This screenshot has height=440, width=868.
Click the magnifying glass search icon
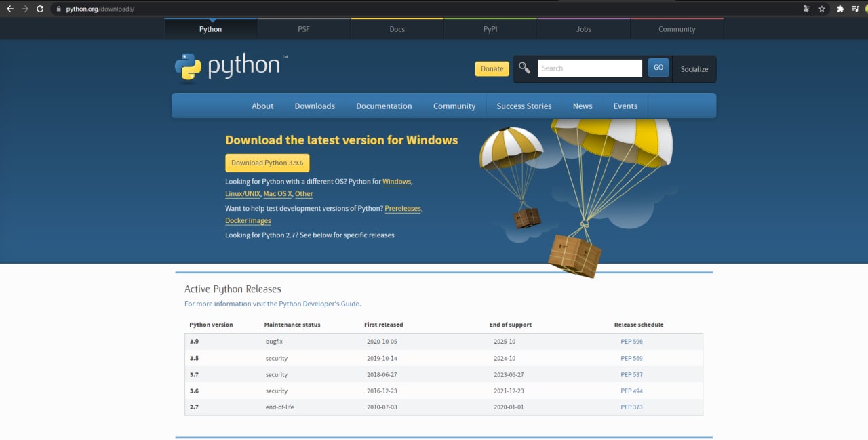click(x=524, y=68)
